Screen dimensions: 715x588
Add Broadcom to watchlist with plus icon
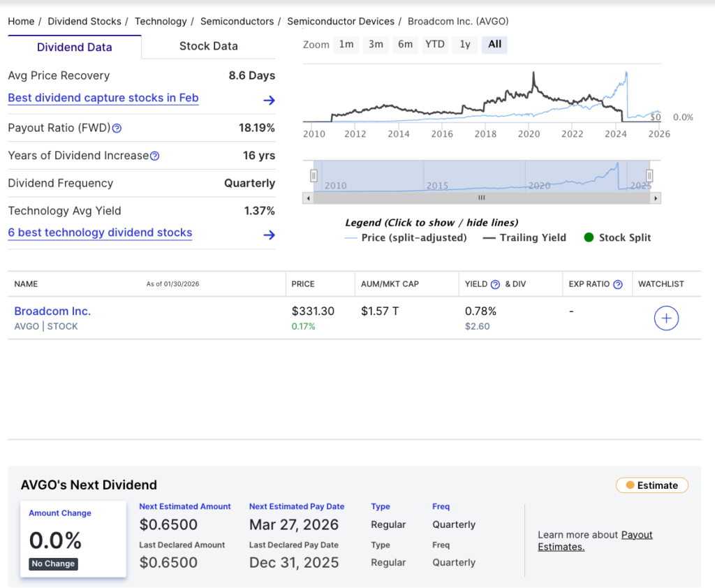pyautogui.click(x=666, y=318)
